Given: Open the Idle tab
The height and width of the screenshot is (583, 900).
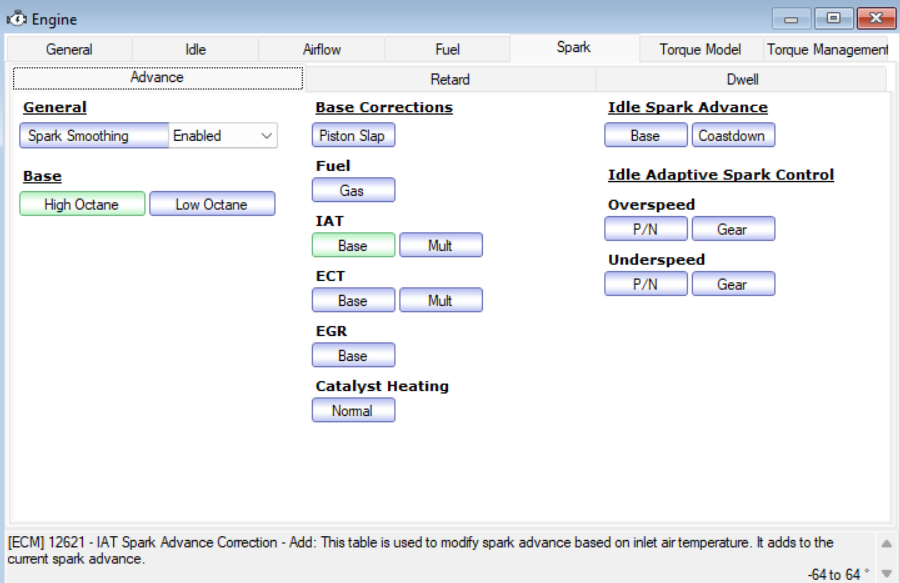Looking at the screenshot, I should (195, 49).
